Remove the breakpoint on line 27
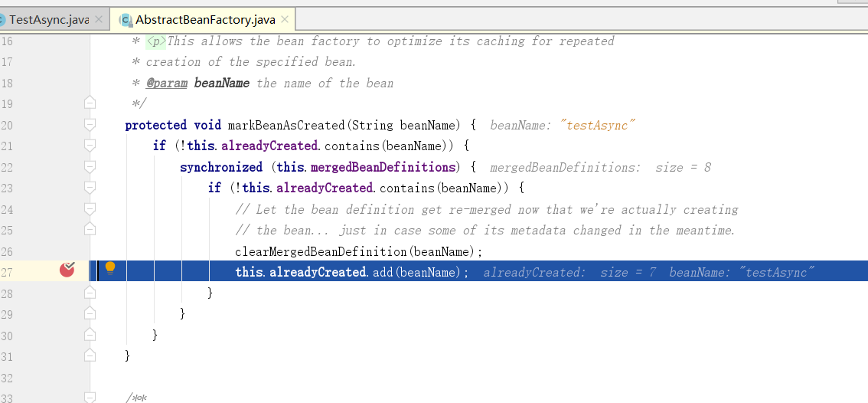 (67, 270)
